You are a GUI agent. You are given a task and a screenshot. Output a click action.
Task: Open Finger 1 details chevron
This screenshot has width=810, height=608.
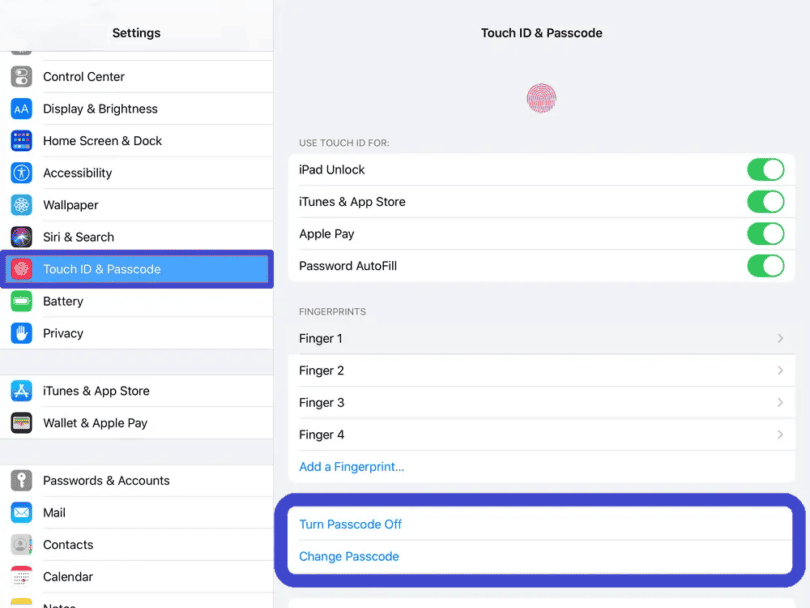[x=780, y=338]
